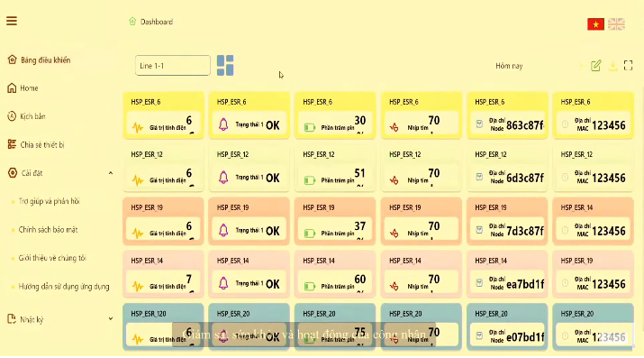Click HSP_ESR_12 battery icon
This screenshot has height=358, width=644.
(x=309, y=180)
